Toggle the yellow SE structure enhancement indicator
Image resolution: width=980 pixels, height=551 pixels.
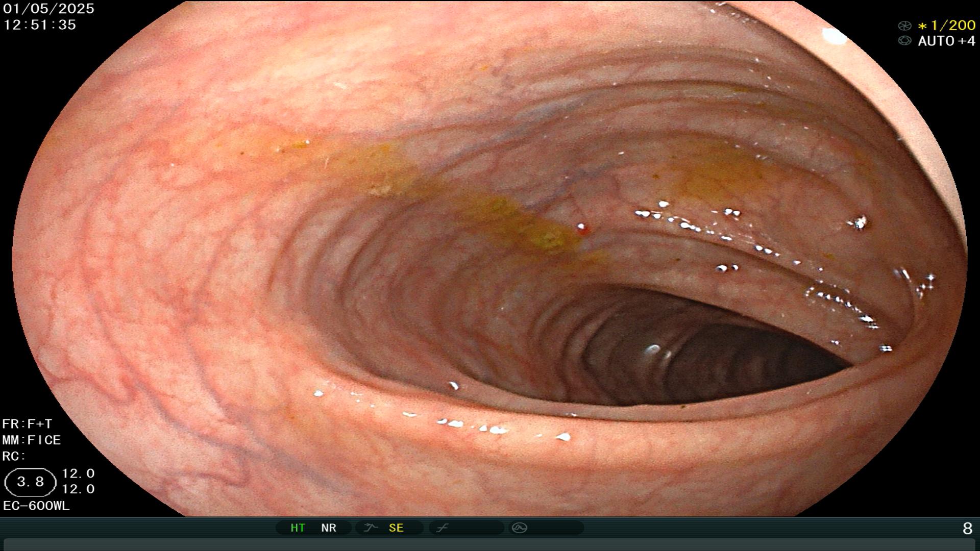point(396,528)
